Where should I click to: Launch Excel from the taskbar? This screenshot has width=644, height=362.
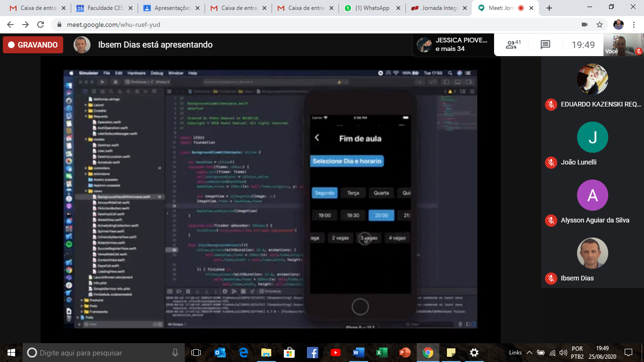(x=381, y=353)
